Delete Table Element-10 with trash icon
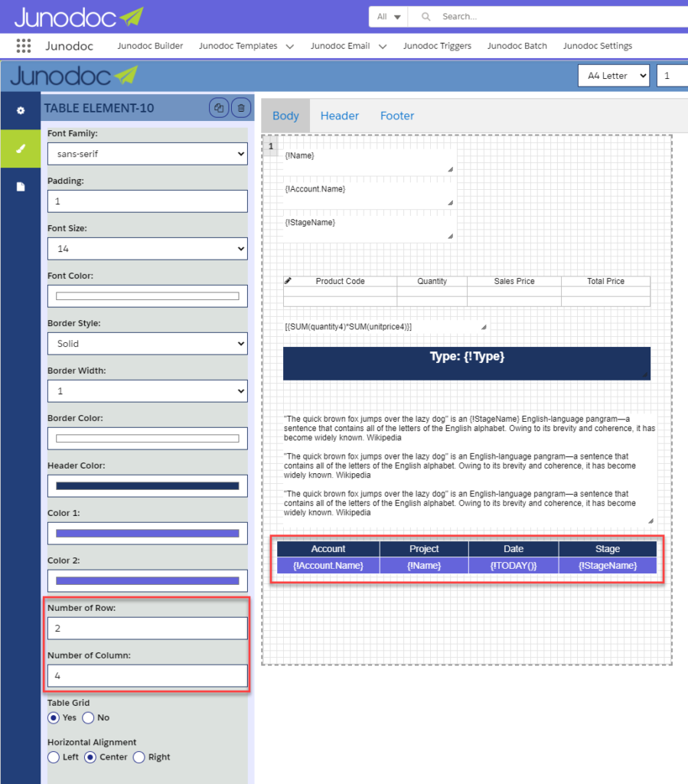 tap(241, 107)
